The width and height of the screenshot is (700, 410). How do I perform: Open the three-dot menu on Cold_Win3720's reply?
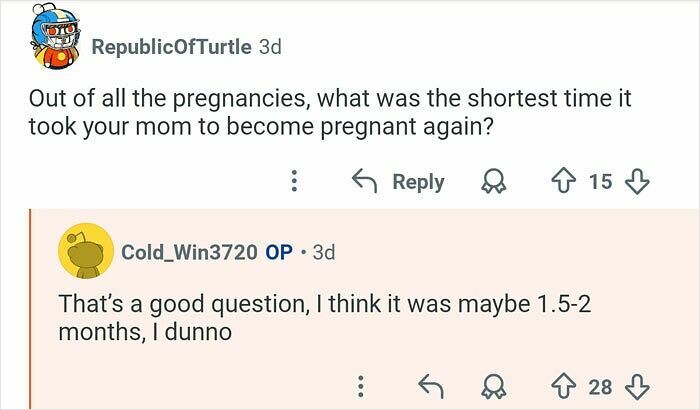pyautogui.click(x=360, y=386)
